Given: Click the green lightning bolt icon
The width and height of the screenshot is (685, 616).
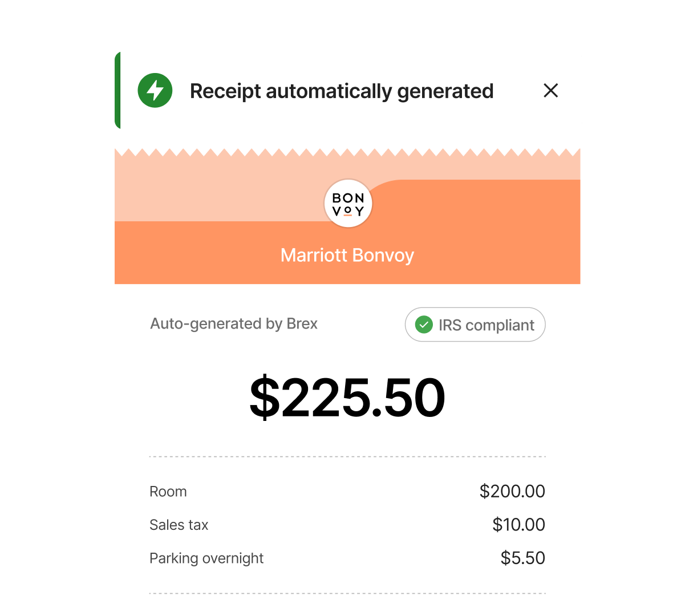Looking at the screenshot, I should pyautogui.click(x=155, y=91).
